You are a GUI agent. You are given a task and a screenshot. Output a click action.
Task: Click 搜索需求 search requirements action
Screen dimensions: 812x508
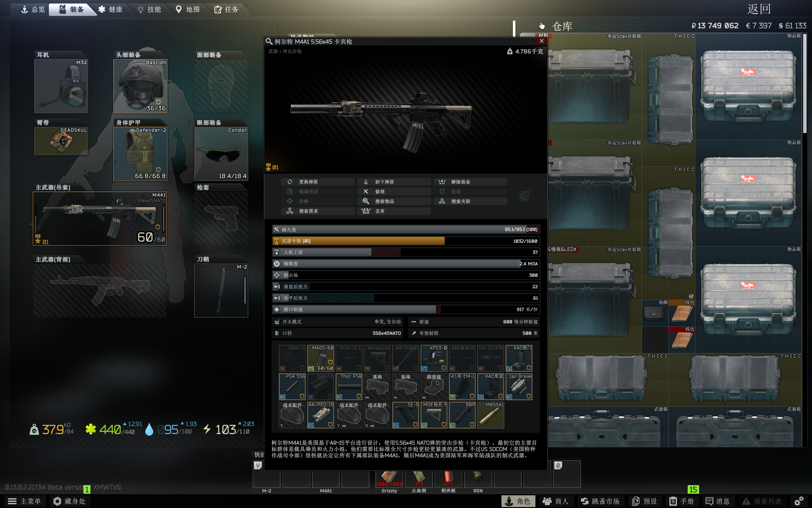click(x=318, y=211)
